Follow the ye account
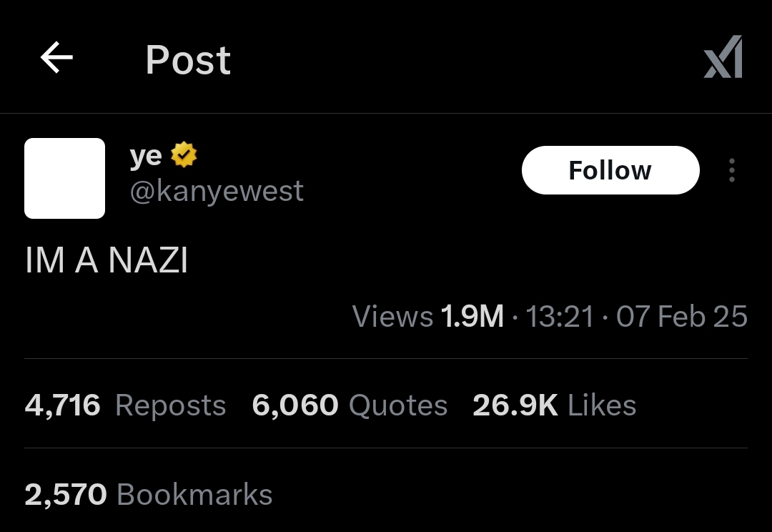This screenshot has height=532, width=772. click(610, 170)
